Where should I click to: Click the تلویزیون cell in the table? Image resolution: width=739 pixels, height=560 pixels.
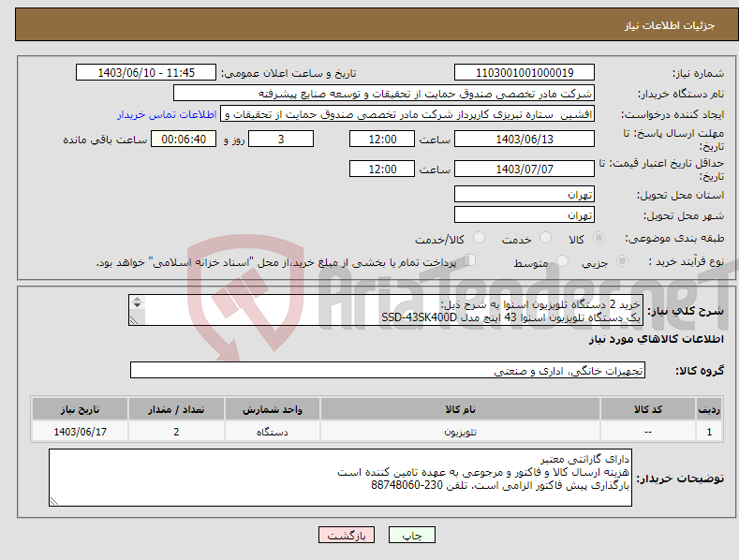click(x=461, y=432)
